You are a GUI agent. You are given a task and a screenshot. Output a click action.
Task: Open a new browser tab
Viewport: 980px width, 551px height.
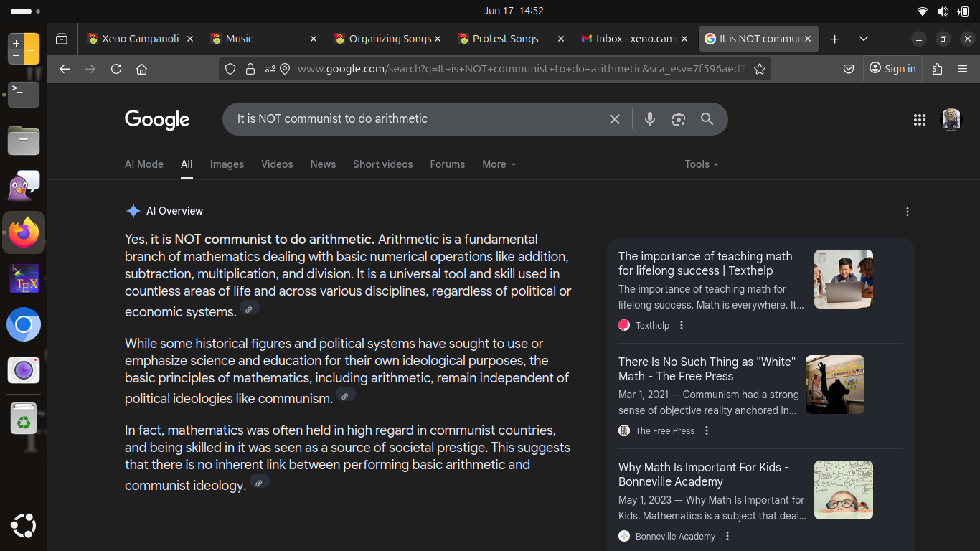[x=834, y=39]
